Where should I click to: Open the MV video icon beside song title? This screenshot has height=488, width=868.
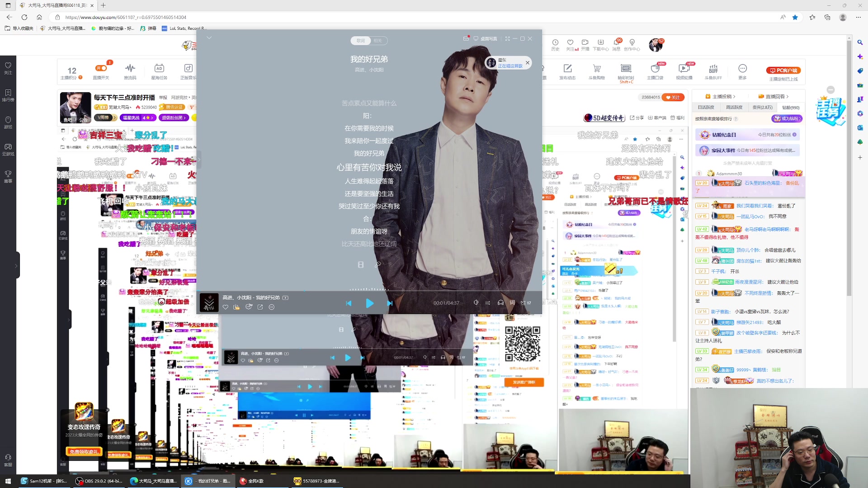click(x=285, y=298)
